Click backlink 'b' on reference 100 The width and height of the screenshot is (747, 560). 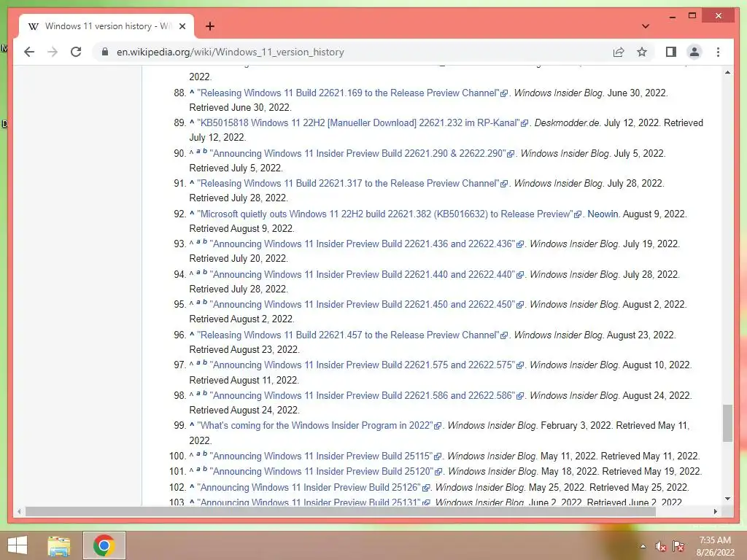(205, 454)
